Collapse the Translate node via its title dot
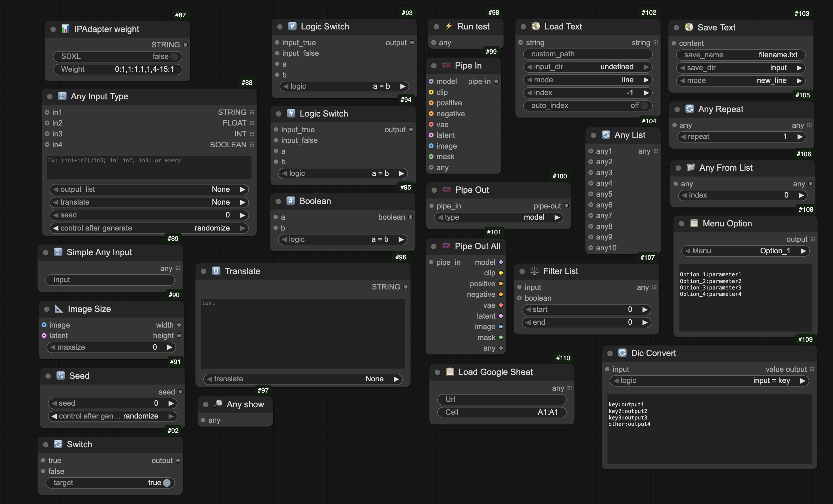 pyautogui.click(x=203, y=271)
